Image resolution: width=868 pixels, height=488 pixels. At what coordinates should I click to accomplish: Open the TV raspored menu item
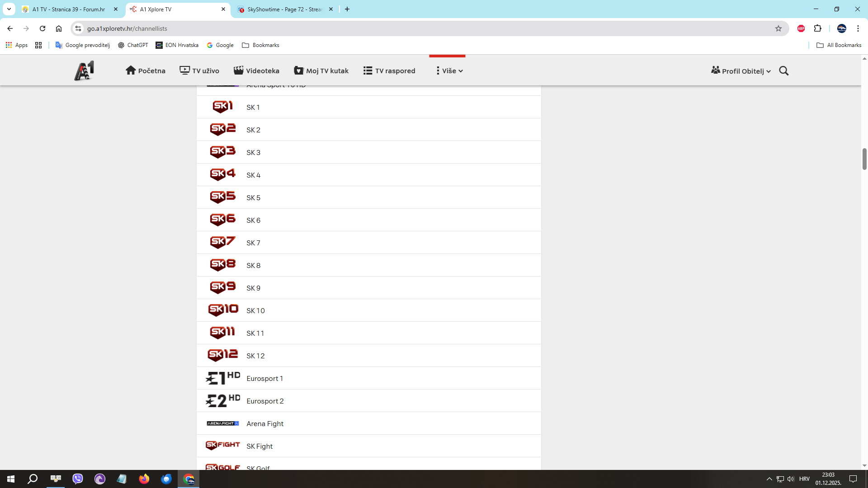(x=389, y=71)
